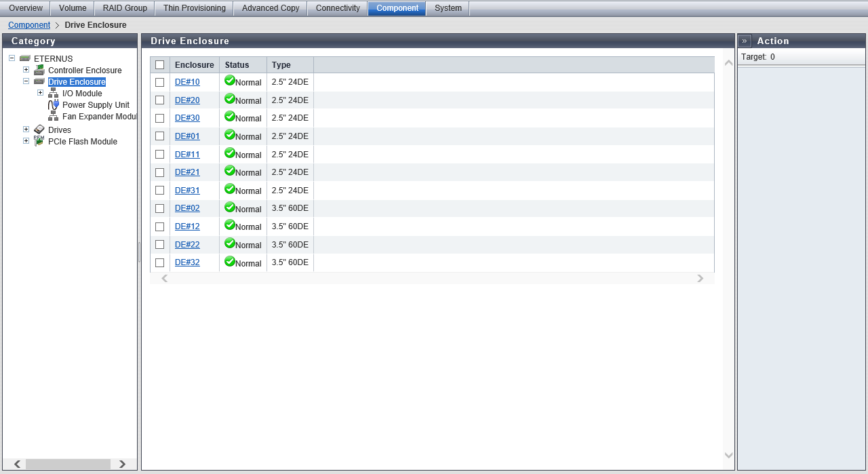Click the Controller Enclosure icon in tree
868x474 pixels.
39,71
